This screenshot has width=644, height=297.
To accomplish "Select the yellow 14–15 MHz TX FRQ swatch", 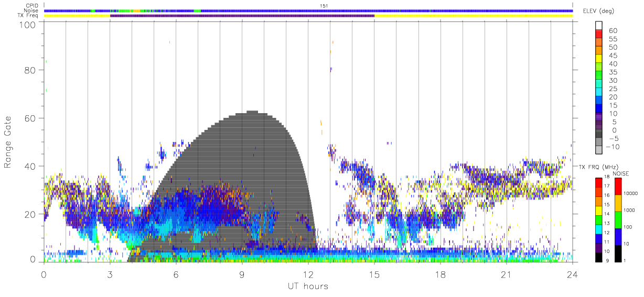I will click(x=599, y=210).
